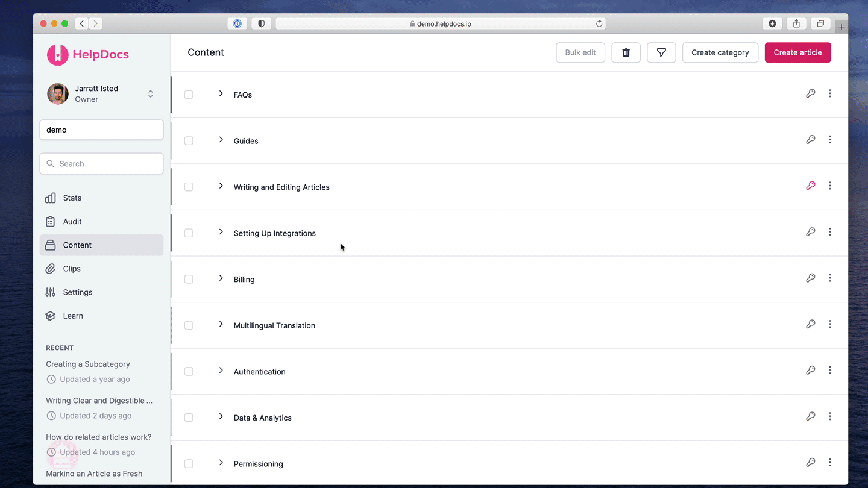Click Safari's downloads icon
Screen dimensions: 868x488
tap(772, 23)
